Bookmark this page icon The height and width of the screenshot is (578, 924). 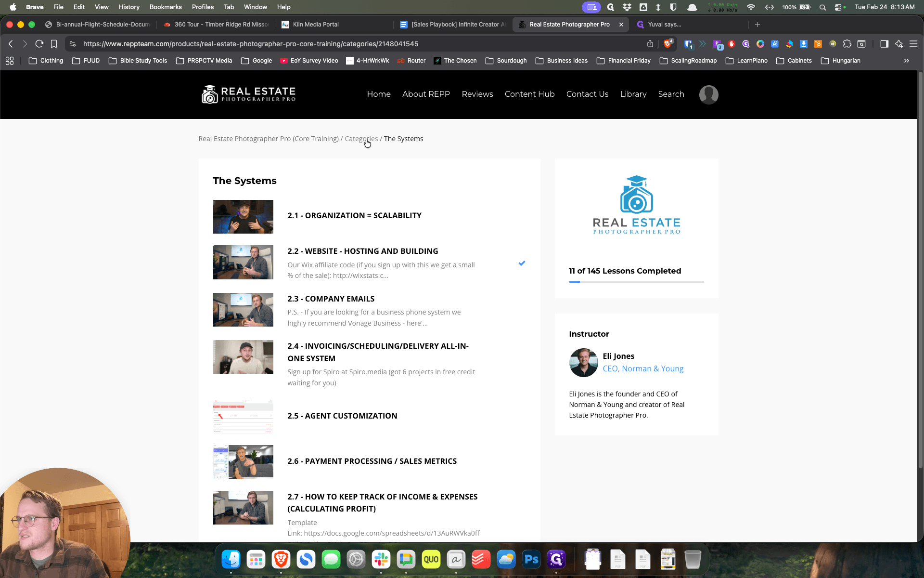[54, 44]
